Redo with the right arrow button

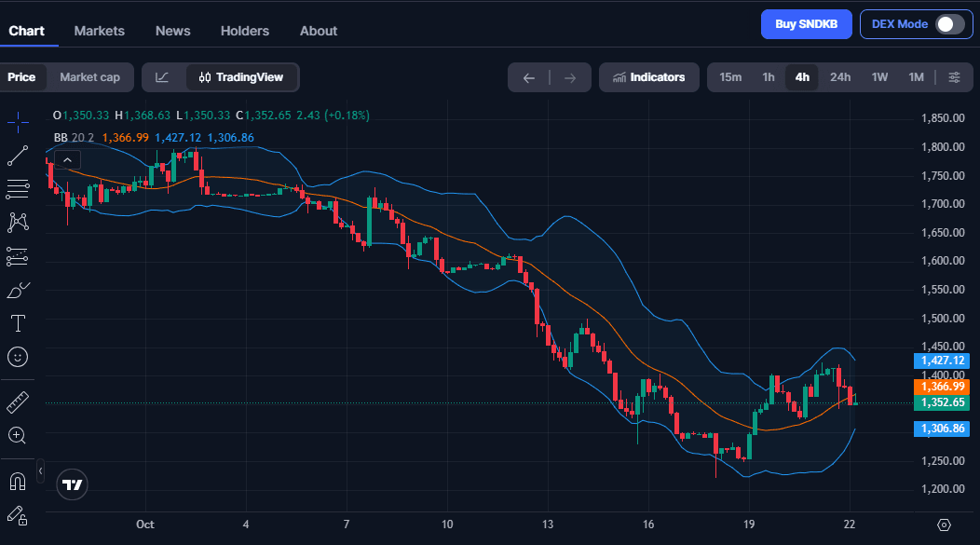pos(570,77)
